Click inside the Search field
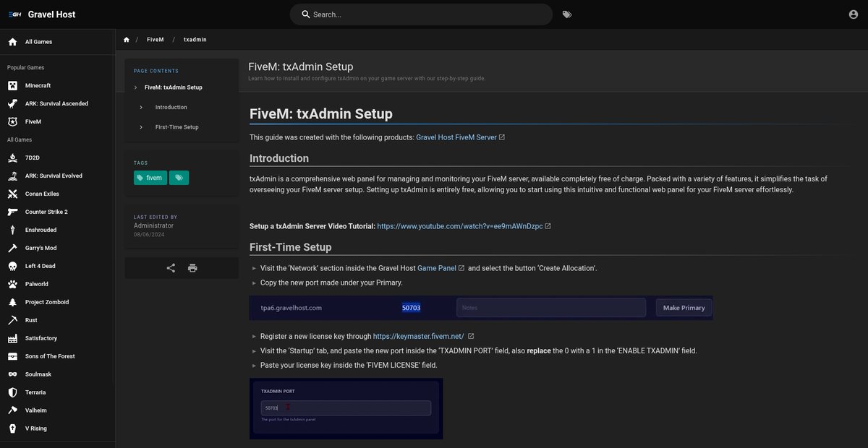This screenshot has height=448, width=868. (x=421, y=14)
